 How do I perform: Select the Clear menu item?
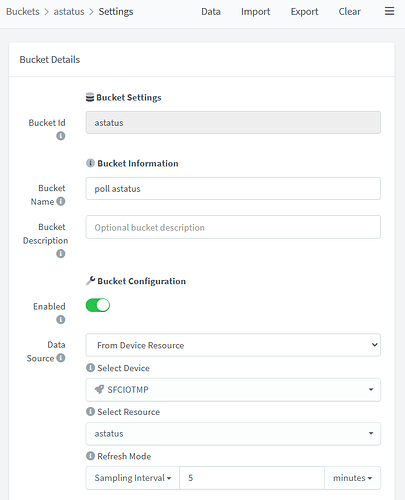point(349,12)
